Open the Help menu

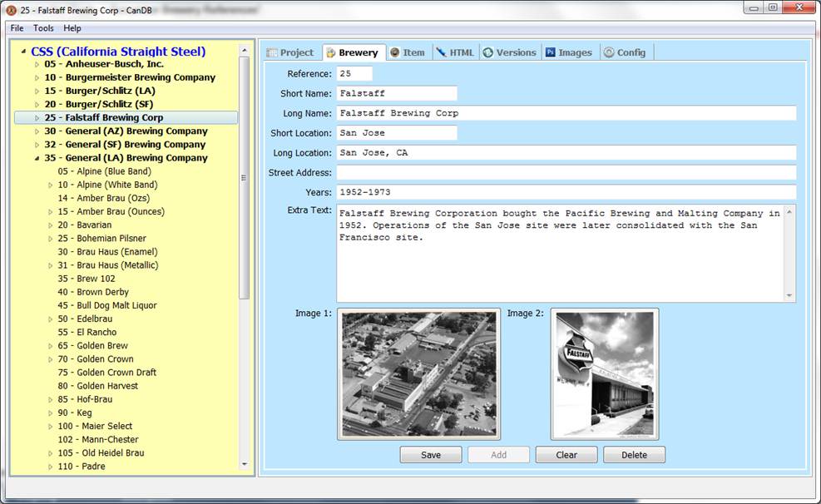72,28
